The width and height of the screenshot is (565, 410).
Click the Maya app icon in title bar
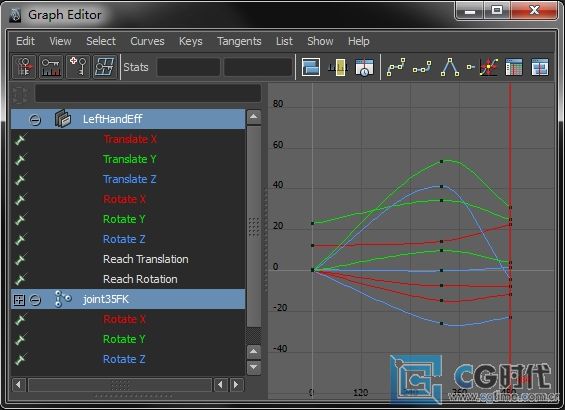[x=15, y=15]
